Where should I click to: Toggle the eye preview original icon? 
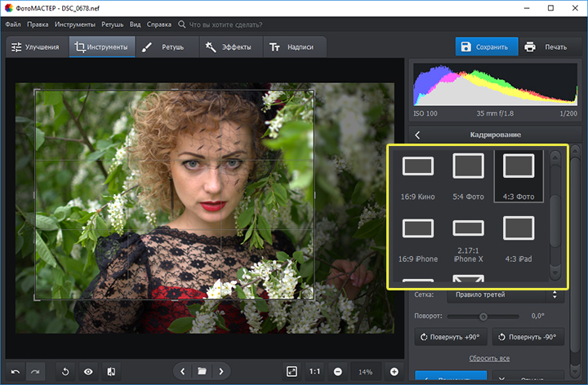click(x=88, y=371)
